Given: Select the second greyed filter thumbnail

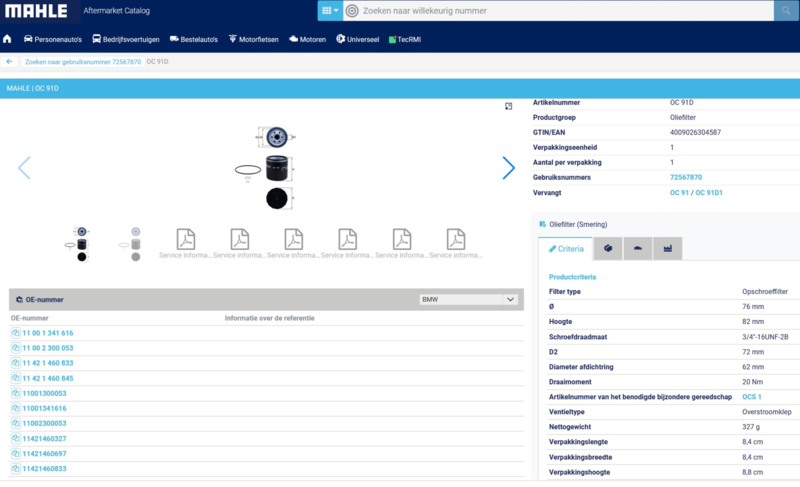Looking at the screenshot, I should pyautogui.click(x=134, y=243).
